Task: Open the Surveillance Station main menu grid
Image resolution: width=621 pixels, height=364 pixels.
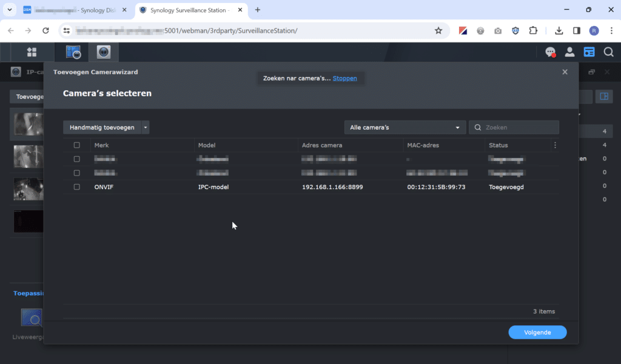Action: [32, 52]
